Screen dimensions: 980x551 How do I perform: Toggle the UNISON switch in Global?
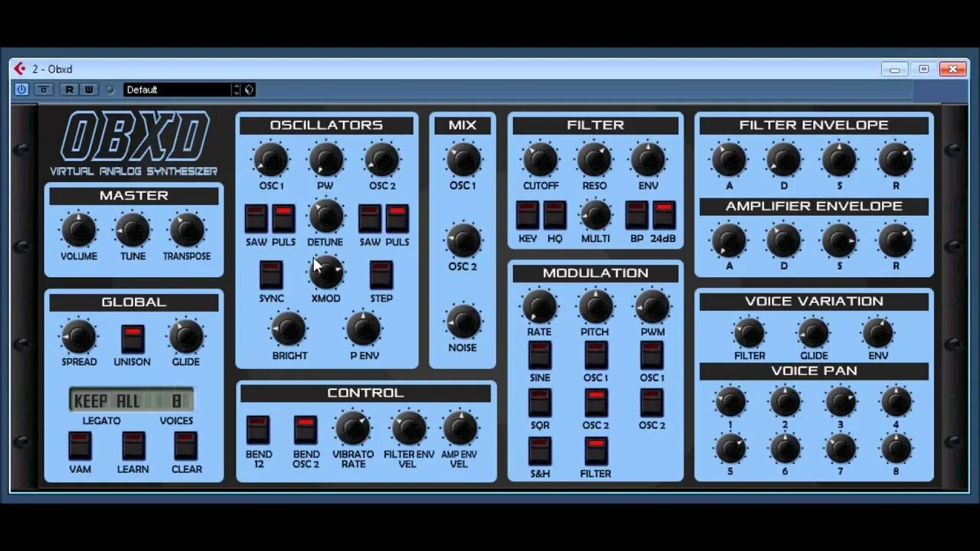point(133,339)
